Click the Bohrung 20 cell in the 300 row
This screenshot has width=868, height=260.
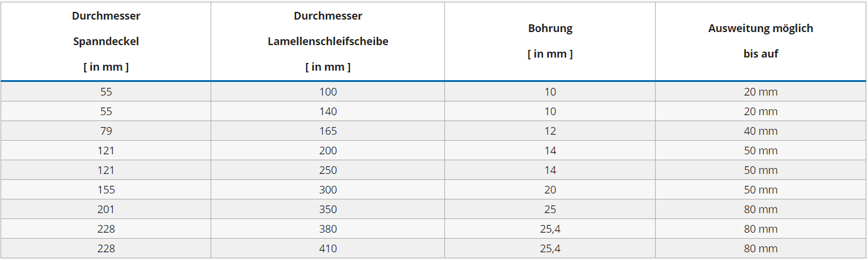pos(550,190)
